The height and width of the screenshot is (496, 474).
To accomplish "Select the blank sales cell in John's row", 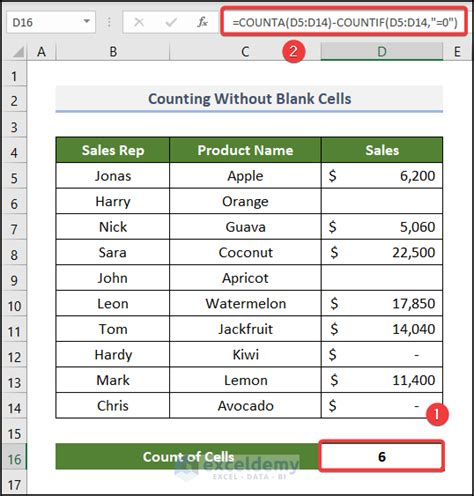I will [382, 278].
